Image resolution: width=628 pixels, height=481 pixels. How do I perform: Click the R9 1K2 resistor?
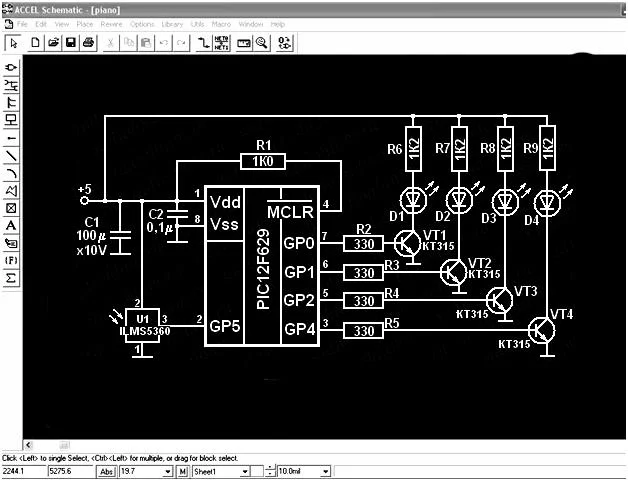(547, 148)
